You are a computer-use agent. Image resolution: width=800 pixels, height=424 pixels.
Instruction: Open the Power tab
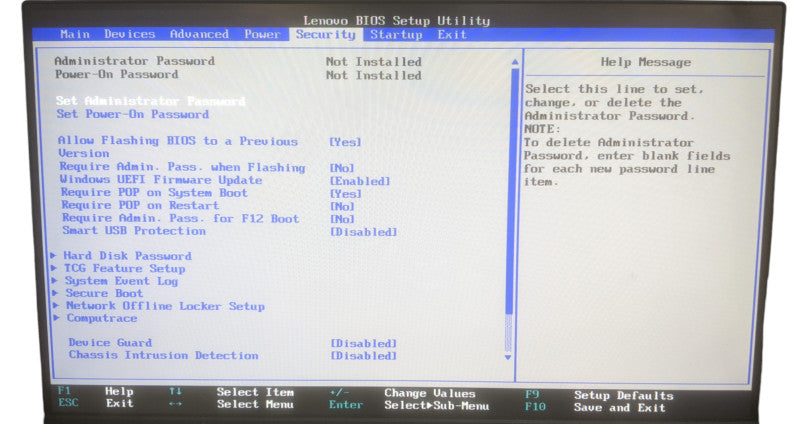click(262, 34)
